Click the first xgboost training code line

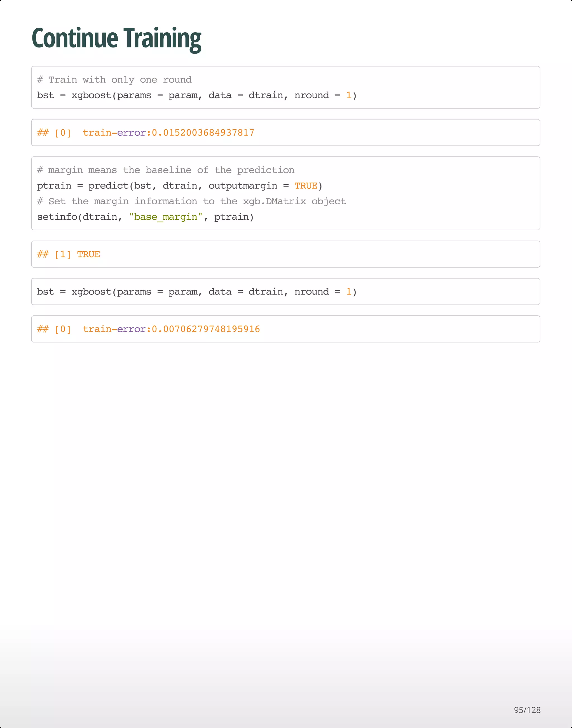click(x=197, y=95)
